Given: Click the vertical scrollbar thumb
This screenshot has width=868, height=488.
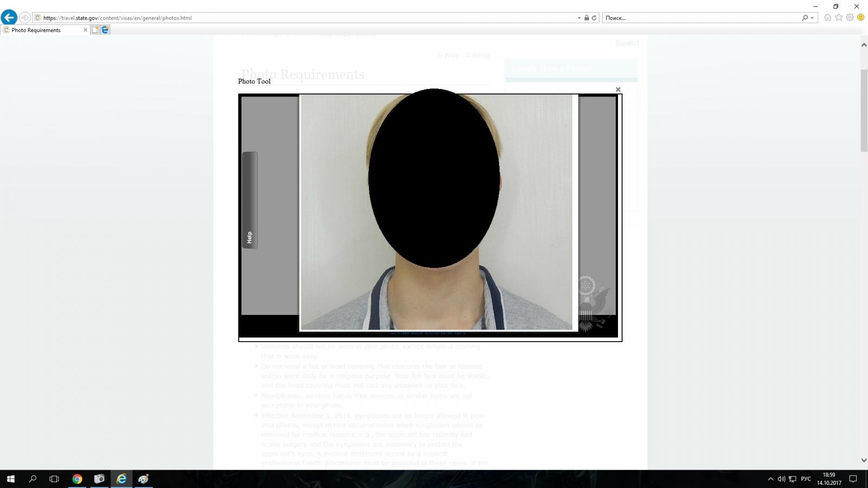Looking at the screenshot, I should pyautogui.click(x=864, y=111).
